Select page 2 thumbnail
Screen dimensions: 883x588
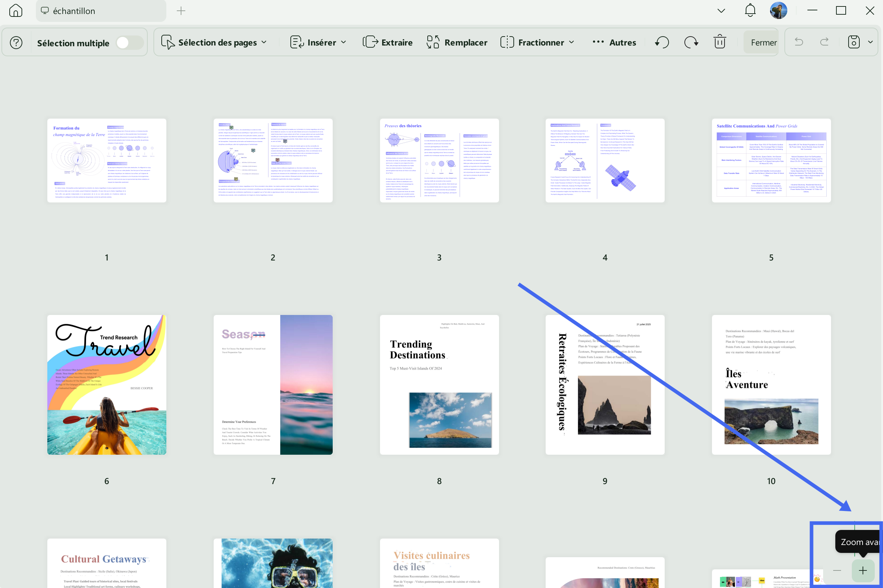273,161
